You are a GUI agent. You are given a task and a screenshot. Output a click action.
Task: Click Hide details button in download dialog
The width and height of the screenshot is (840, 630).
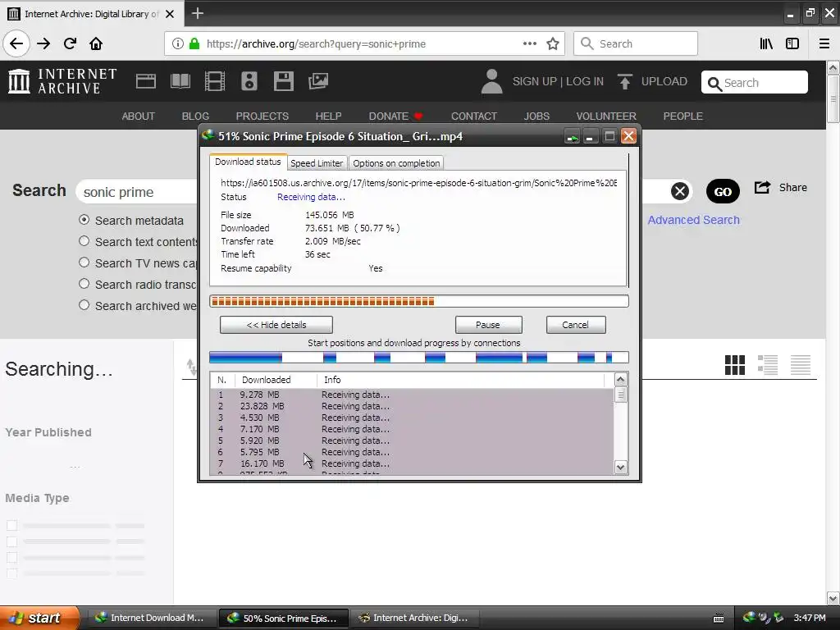[x=276, y=325]
